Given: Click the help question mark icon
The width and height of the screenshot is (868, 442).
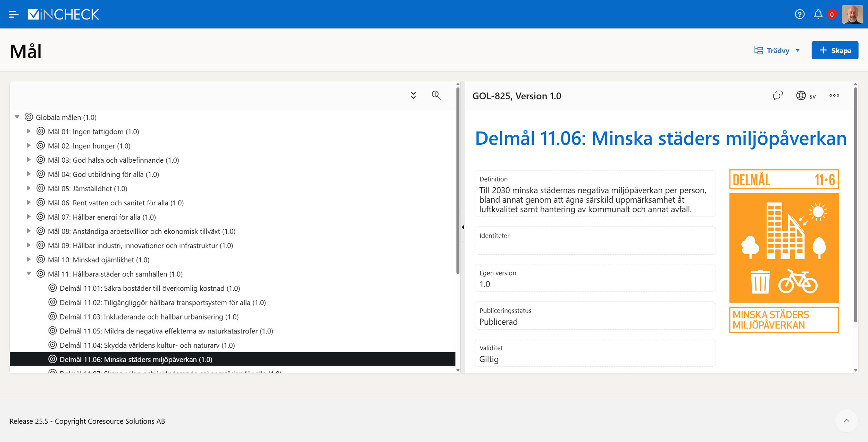Looking at the screenshot, I should pos(800,14).
